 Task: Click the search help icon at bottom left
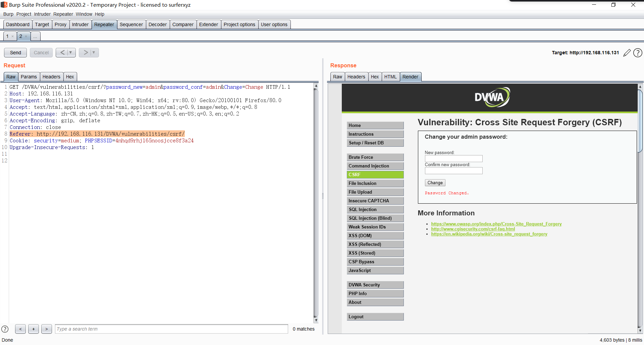click(x=5, y=329)
